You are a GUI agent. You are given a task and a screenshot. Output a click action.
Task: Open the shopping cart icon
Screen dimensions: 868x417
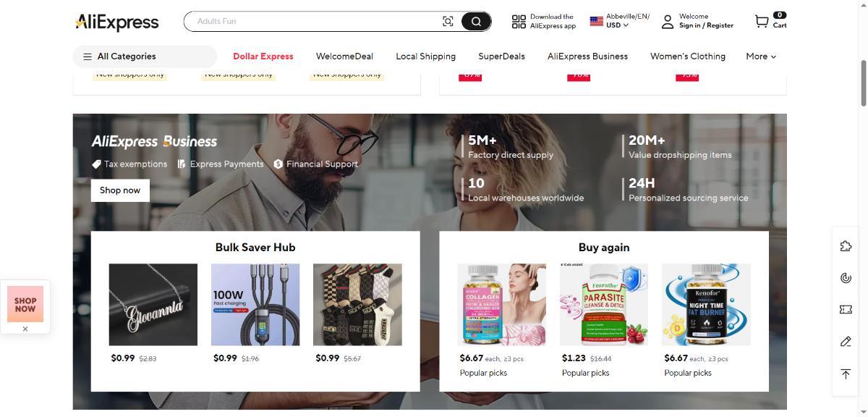click(762, 22)
